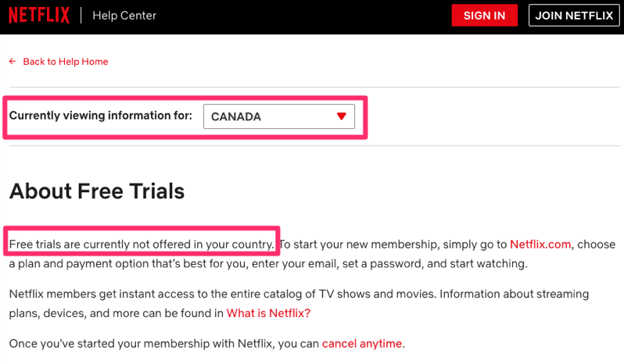Click the vertical divider beside Netflix logo
The width and height of the screenshot is (624, 364).
click(x=81, y=16)
